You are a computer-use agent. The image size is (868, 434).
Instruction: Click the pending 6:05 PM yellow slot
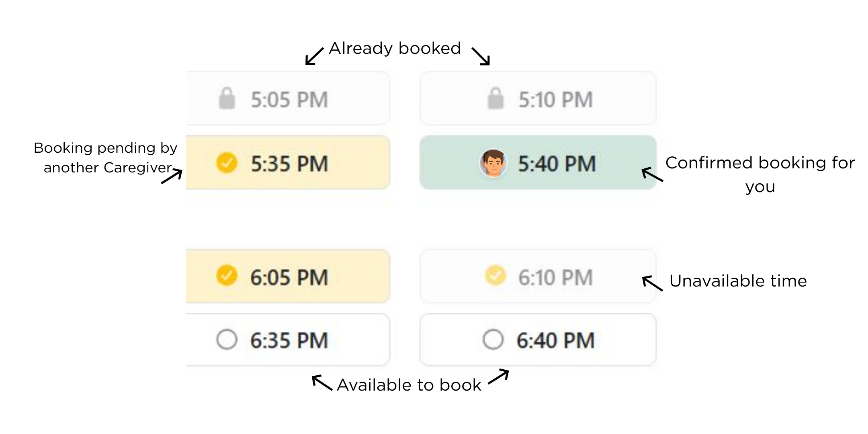288,276
